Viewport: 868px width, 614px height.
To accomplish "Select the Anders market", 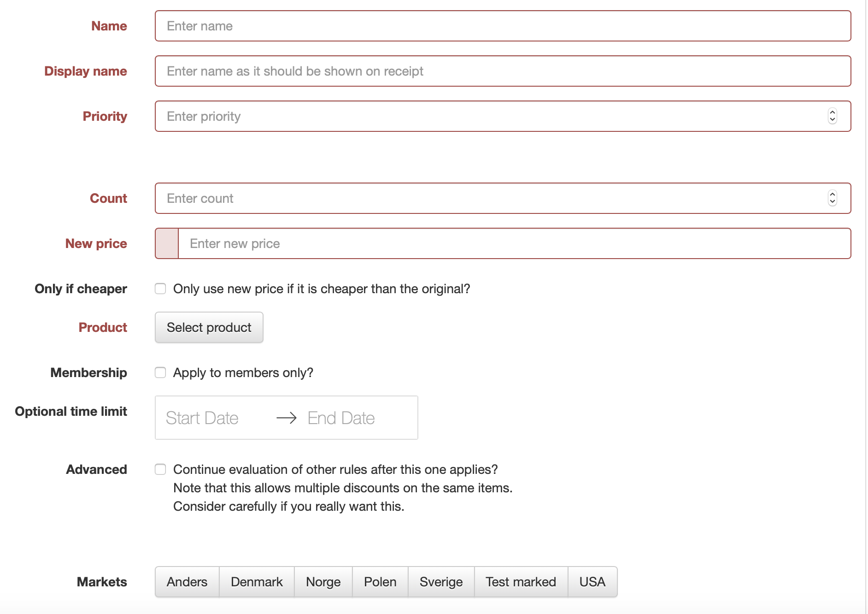I will [x=187, y=582].
